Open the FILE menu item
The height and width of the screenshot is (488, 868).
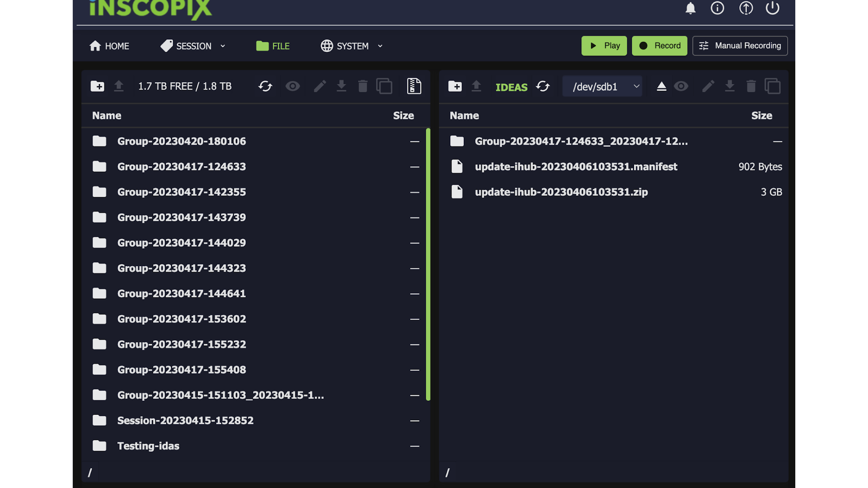[273, 46]
